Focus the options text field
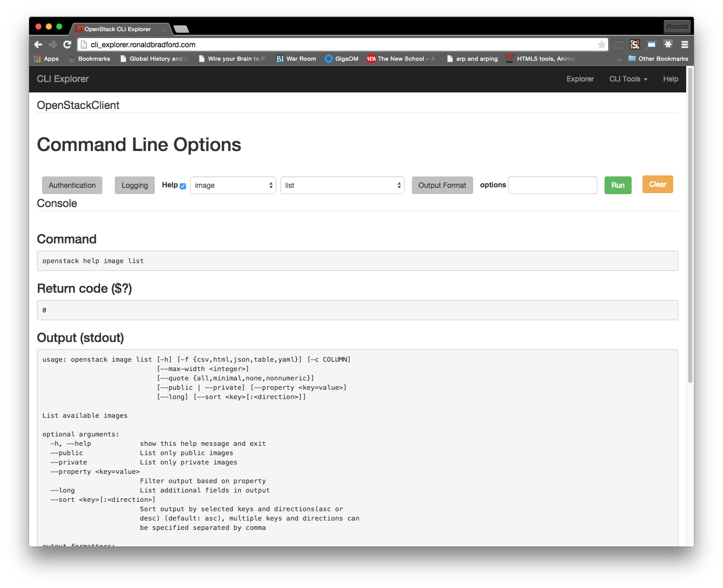This screenshot has width=723, height=588. coord(553,185)
